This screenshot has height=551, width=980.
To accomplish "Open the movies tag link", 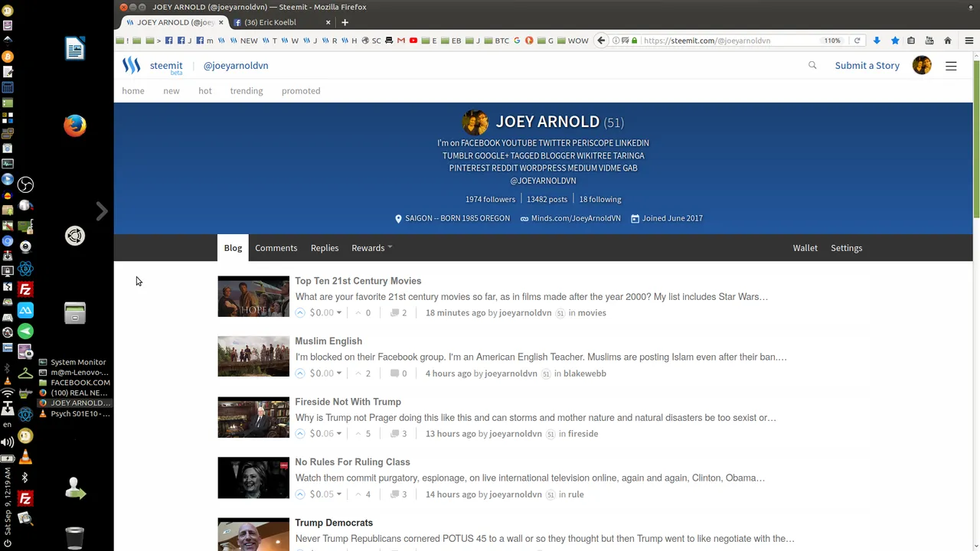I will click(592, 312).
